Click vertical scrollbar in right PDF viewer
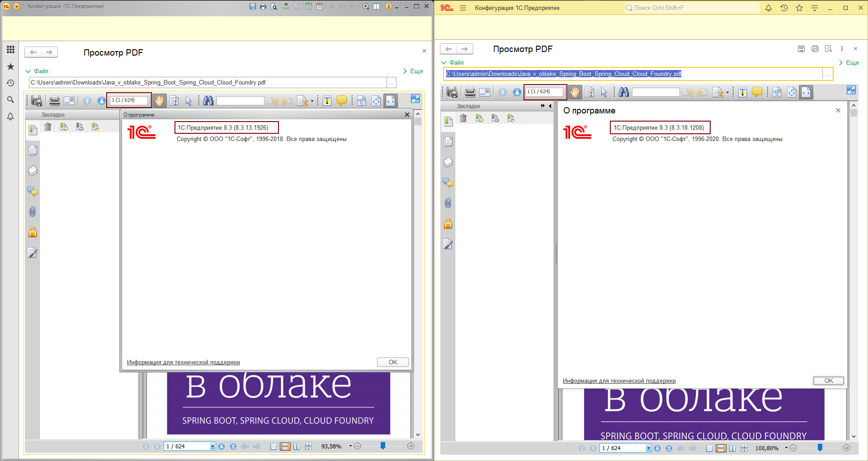The height and width of the screenshot is (461, 868). pos(854,271)
